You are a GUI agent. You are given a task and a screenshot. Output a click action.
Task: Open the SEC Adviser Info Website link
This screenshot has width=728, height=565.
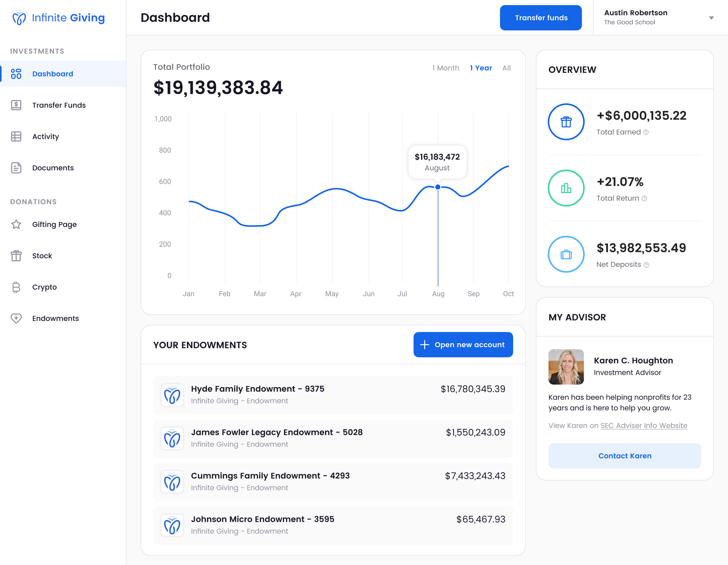(x=644, y=426)
